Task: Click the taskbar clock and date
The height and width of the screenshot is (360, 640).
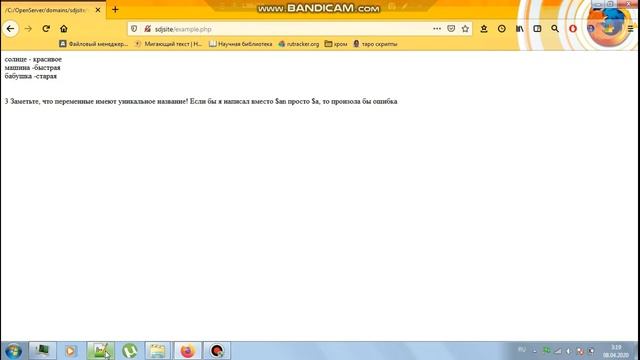Action: 616,351
